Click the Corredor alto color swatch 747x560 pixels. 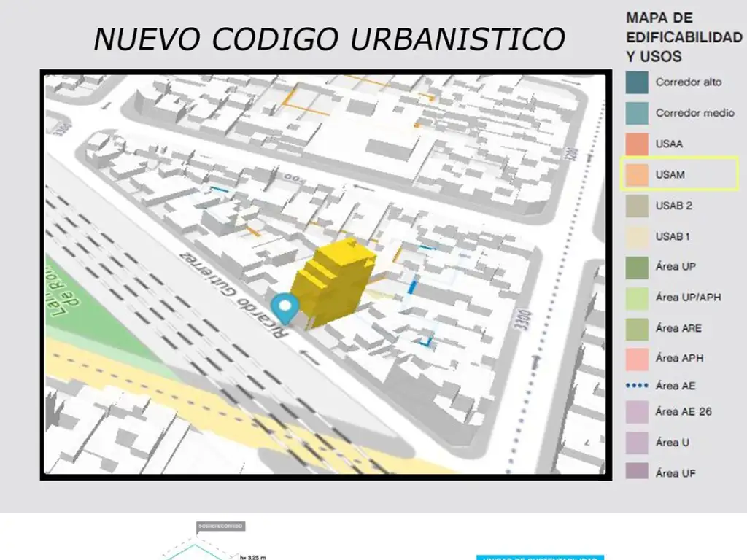(637, 82)
